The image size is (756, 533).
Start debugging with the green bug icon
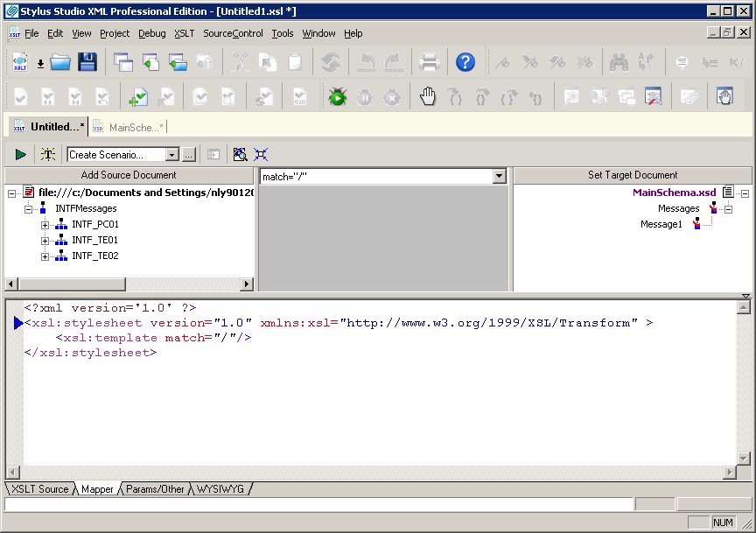tap(337, 97)
